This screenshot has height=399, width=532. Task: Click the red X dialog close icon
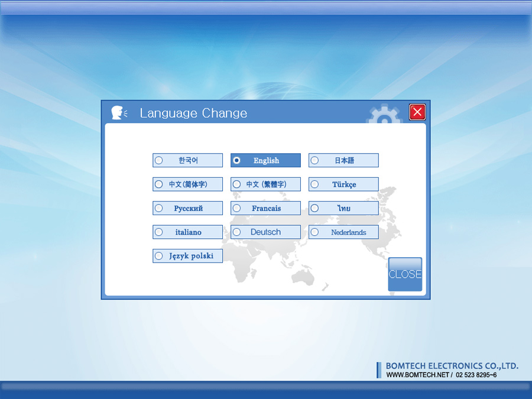pos(417,112)
